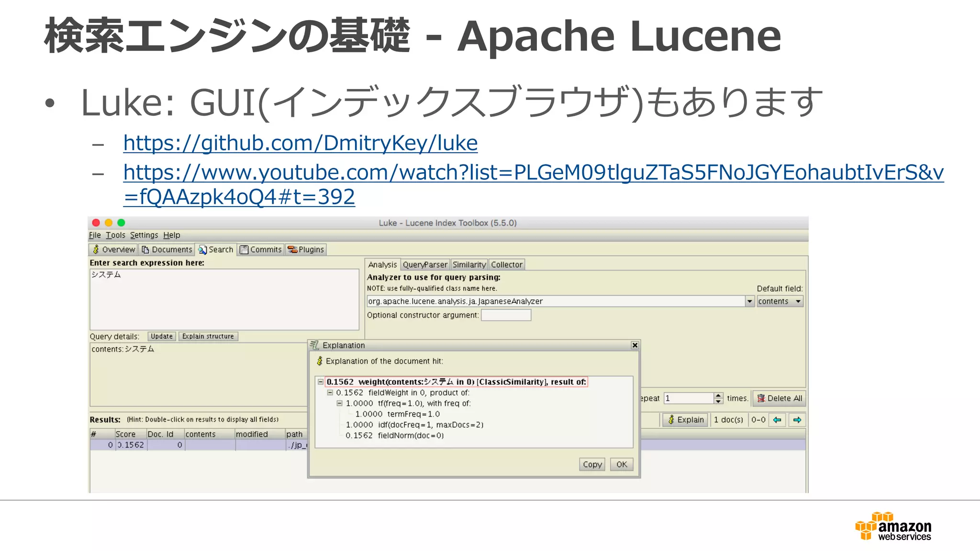Click the red macOS close button
This screenshot has height=551, width=980.
96,222
